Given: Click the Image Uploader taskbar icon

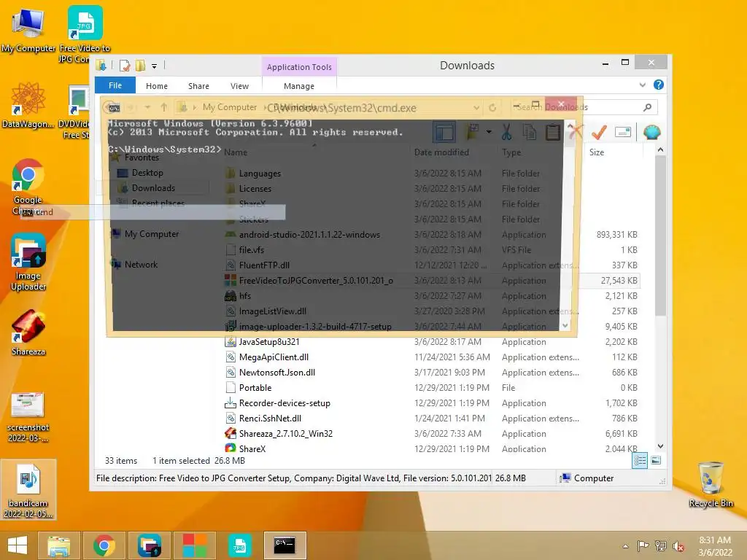Looking at the screenshot, I should (x=149, y=545).
